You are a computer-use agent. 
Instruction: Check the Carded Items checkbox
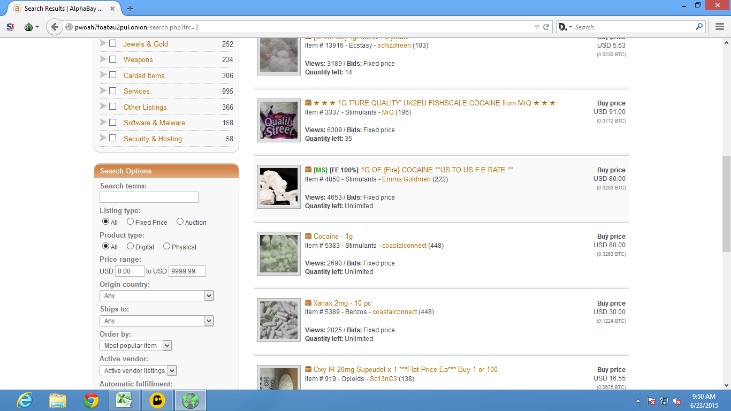tap(112, 75)
